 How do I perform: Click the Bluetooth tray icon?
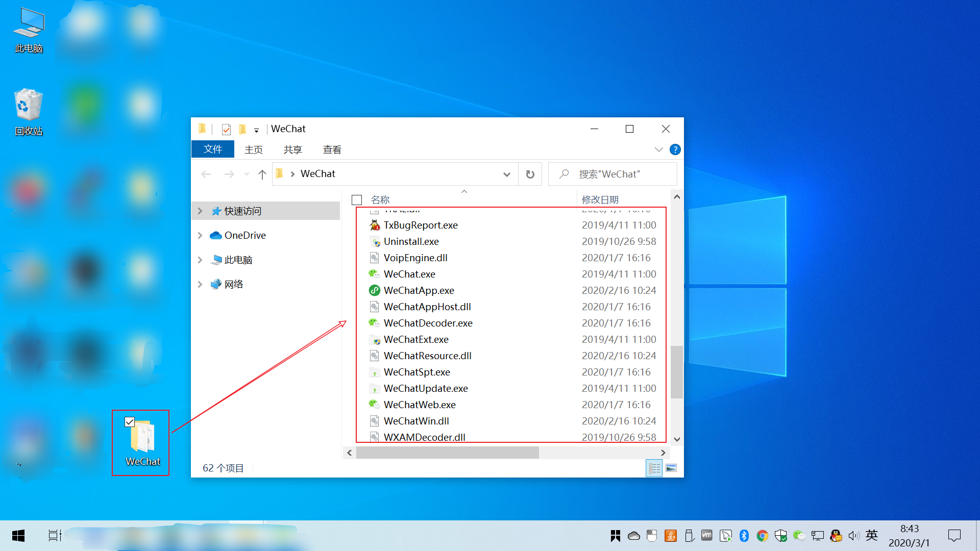pyautogui.click(x=744, y=536)
